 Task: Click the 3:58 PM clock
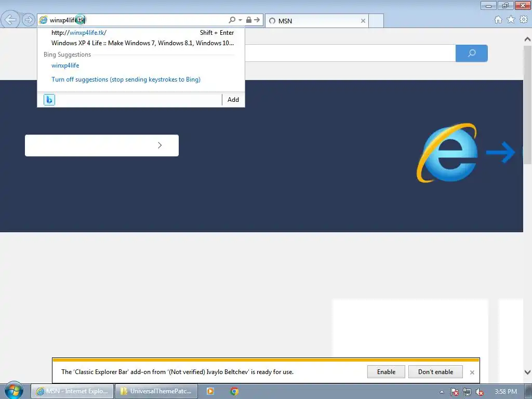506,392
